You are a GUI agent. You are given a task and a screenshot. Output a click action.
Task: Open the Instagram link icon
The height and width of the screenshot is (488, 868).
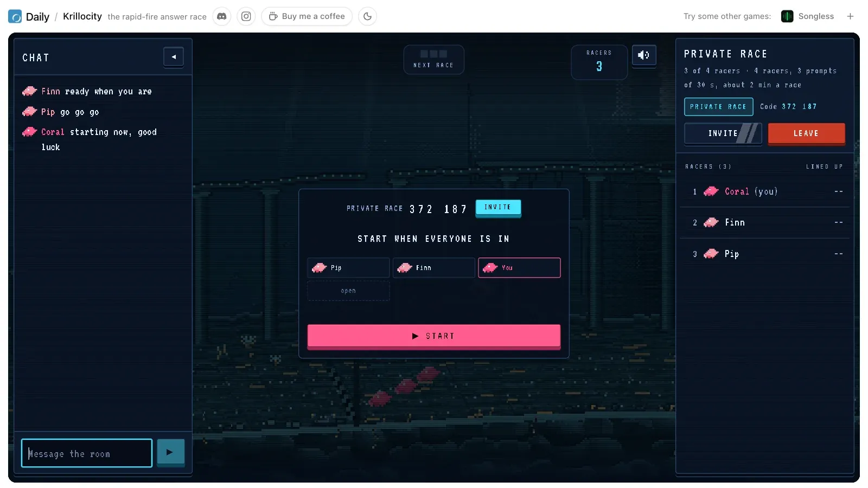pos(246,16)
